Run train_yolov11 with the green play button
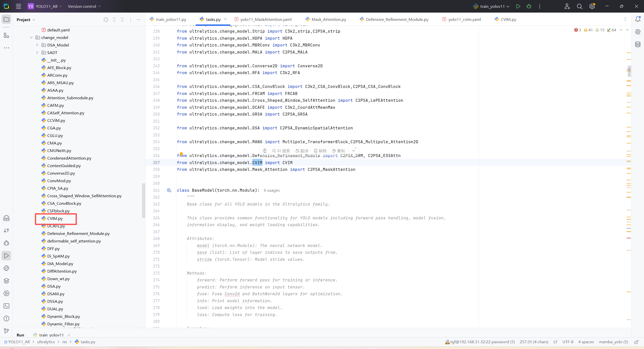Image resolution: width=644 pixels, height=349 pixels. tap(518, 6)
